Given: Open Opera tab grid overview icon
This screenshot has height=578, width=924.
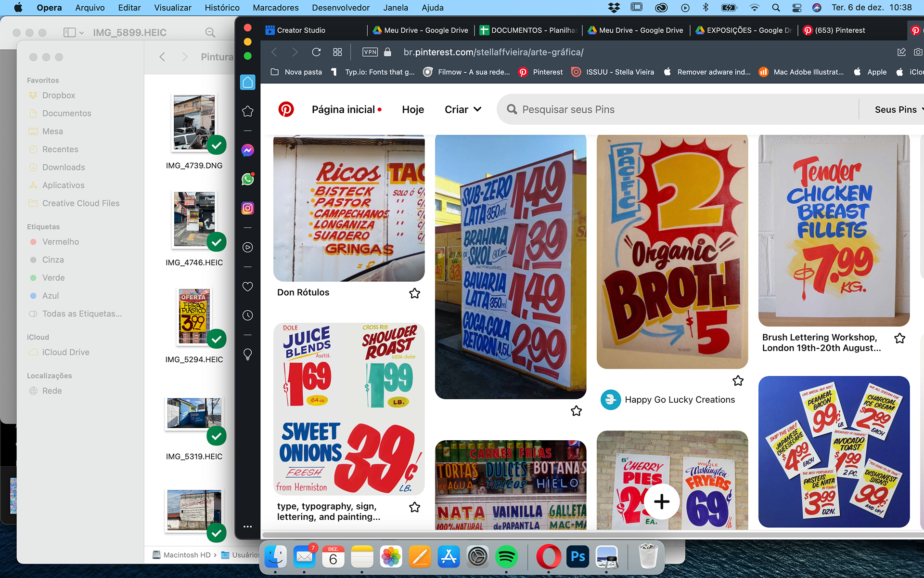Looking at the screenshot, I should pyautogui.click(x=337, y=52).
